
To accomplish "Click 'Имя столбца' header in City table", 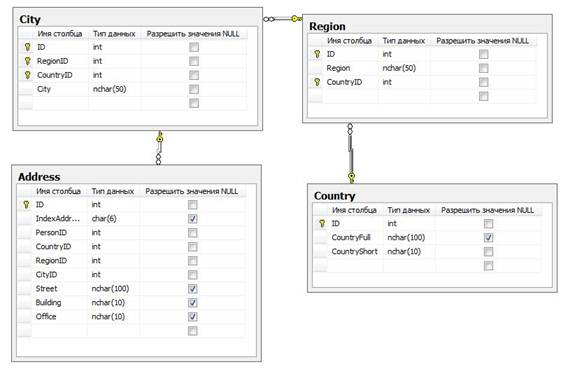I will [x=60, y=34].
